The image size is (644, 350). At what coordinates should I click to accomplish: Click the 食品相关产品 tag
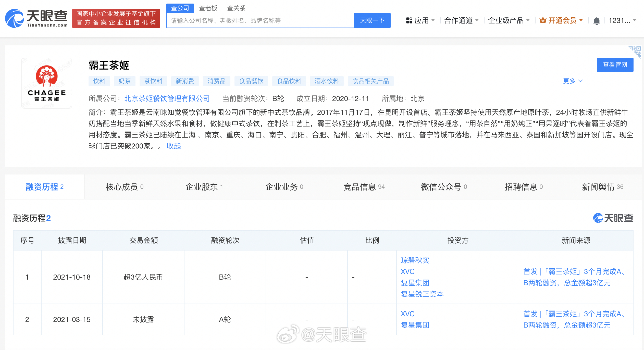coord(371,81)
